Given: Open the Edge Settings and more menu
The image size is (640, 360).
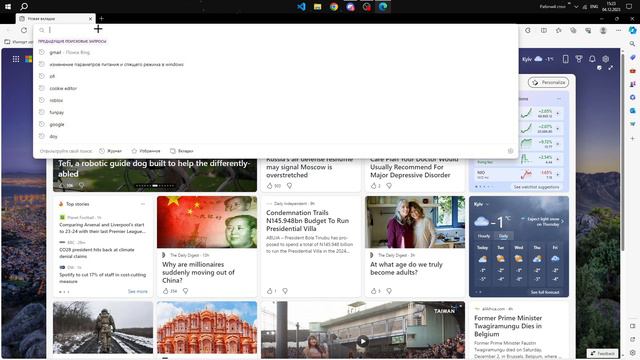Looking at the screenshot, I should [618, 30].
